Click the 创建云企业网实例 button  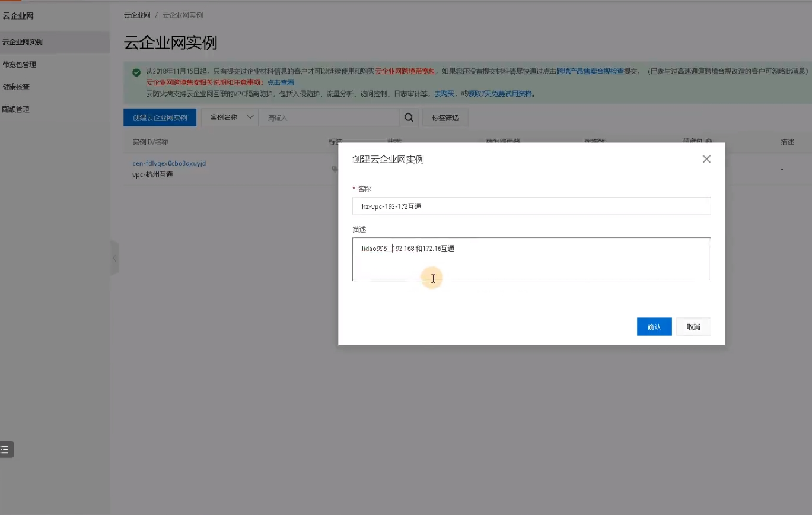tap(159, 117)
